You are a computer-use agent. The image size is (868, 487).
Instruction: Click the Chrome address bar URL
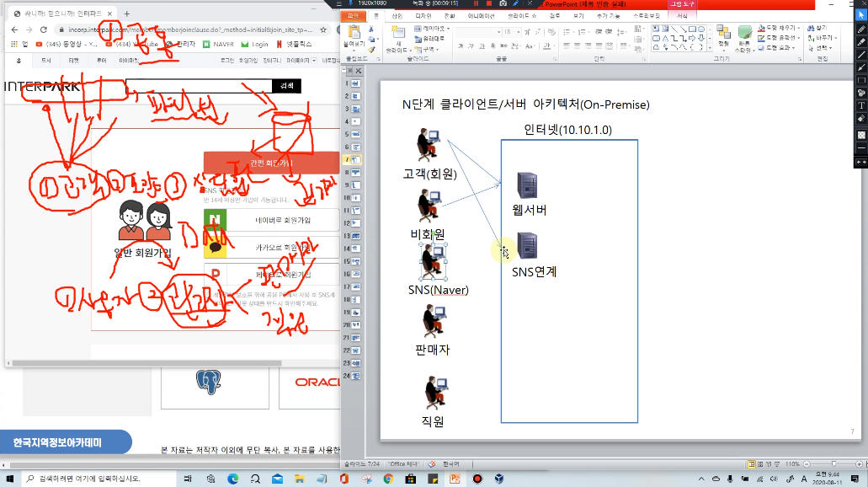coord(190,29)
